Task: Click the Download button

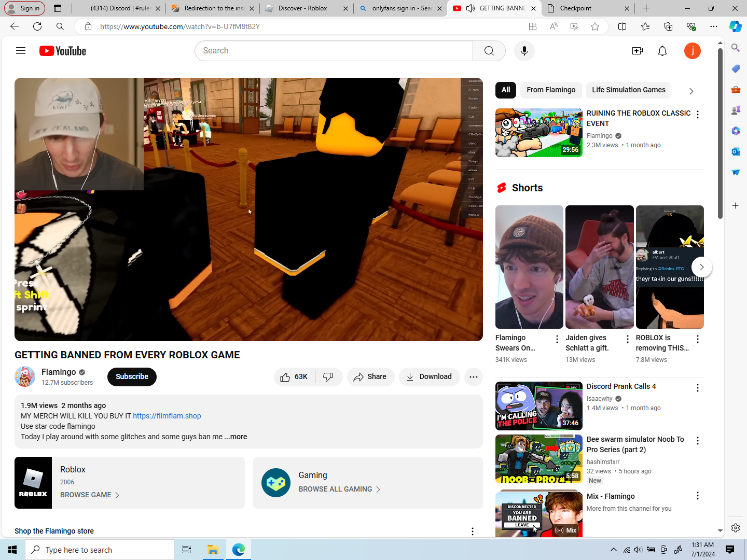Action: [x=429, y=377]
